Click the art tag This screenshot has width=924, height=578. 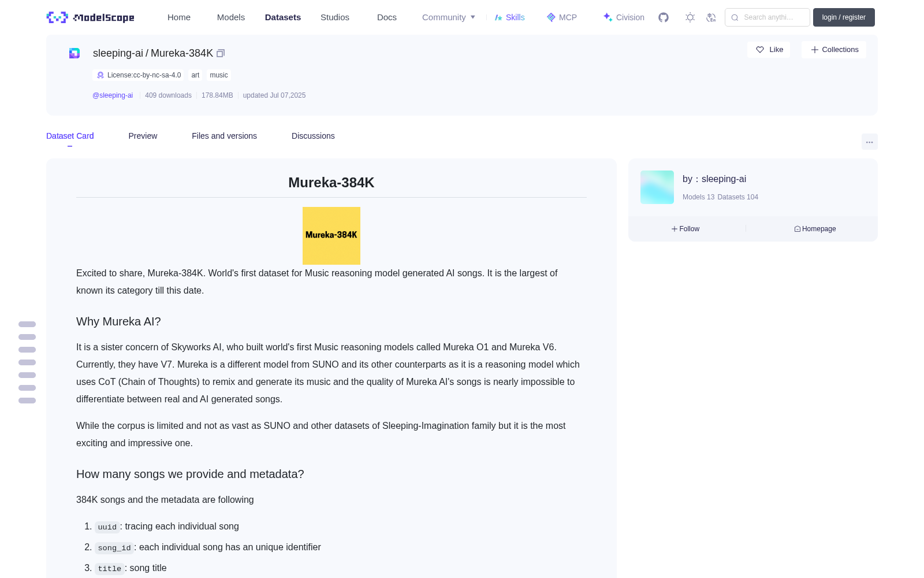point(195,75)
